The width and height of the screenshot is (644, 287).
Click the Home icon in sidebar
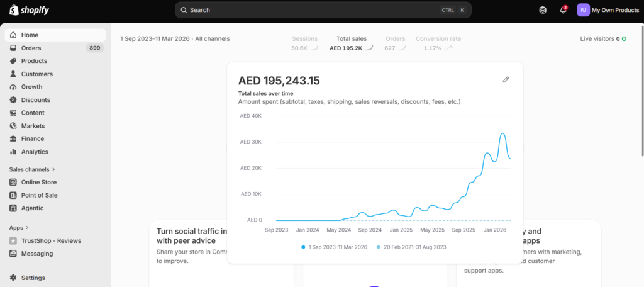(x=13, y=35)
